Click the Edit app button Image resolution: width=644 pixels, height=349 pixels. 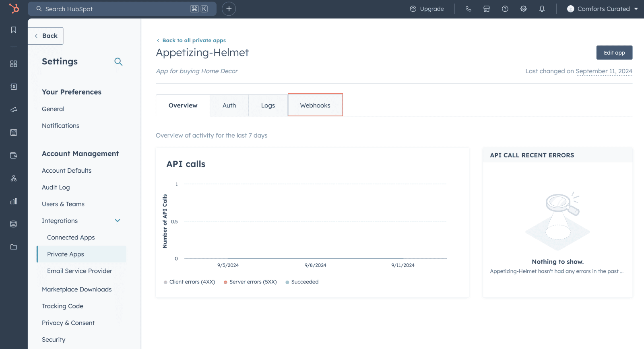[x=614, y=53]
